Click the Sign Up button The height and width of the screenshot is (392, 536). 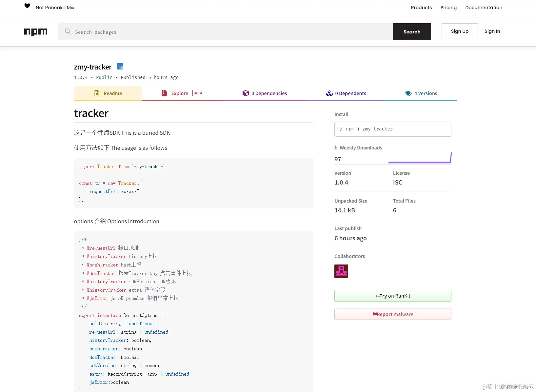coord(460,31)
